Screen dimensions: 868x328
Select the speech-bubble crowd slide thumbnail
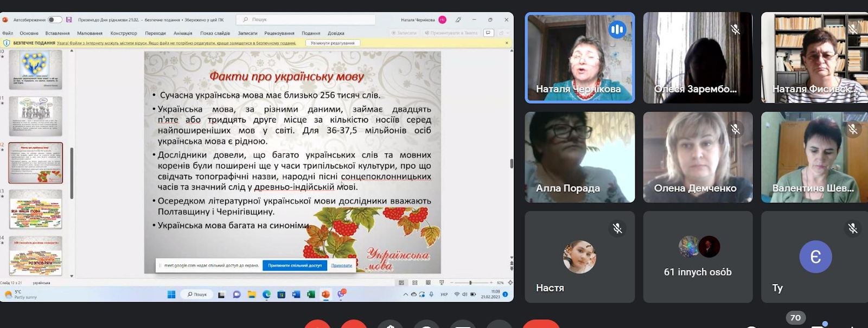pos(36,117)
